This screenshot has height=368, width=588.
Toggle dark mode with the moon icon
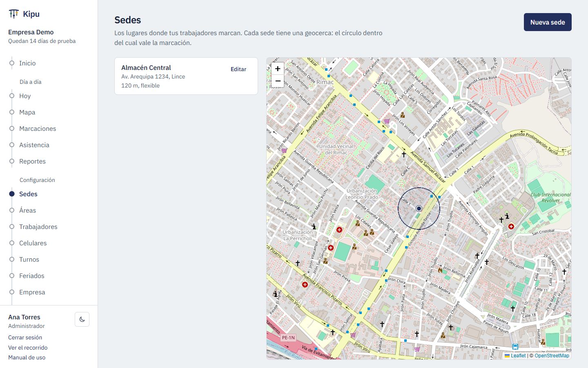coord(82,319)
